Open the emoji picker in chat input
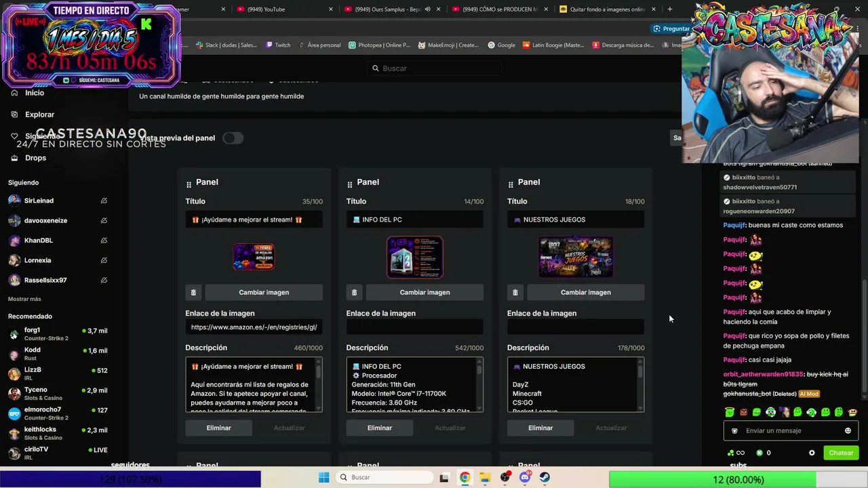This screenshot has height=488, width=868. point(848,430)
